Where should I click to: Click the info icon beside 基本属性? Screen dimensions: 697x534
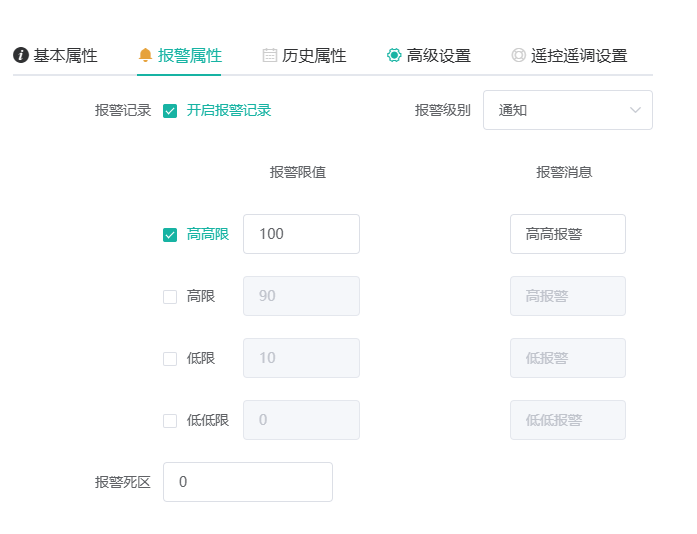(21, 56)
